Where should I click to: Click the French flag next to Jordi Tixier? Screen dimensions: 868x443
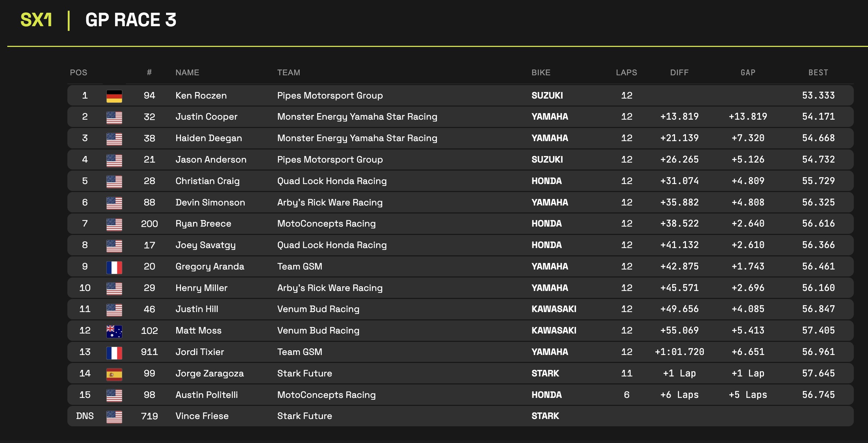(x=114, y=352)
